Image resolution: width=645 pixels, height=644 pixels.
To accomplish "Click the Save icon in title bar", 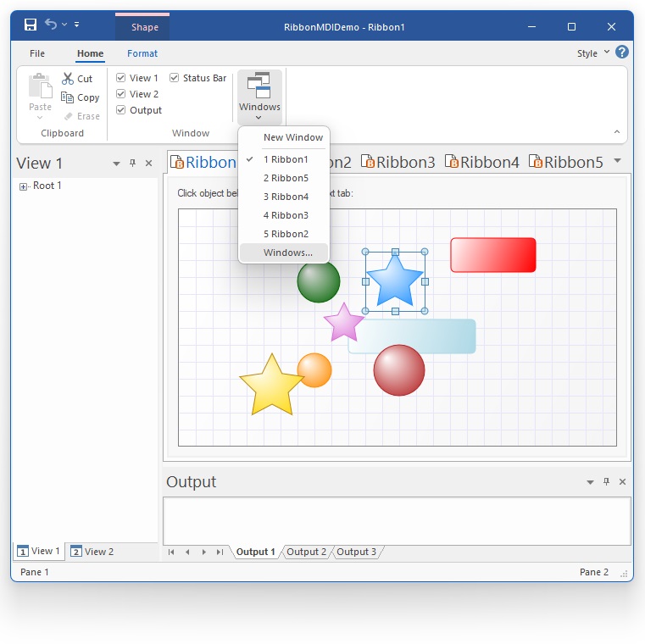I will point(31,25).
